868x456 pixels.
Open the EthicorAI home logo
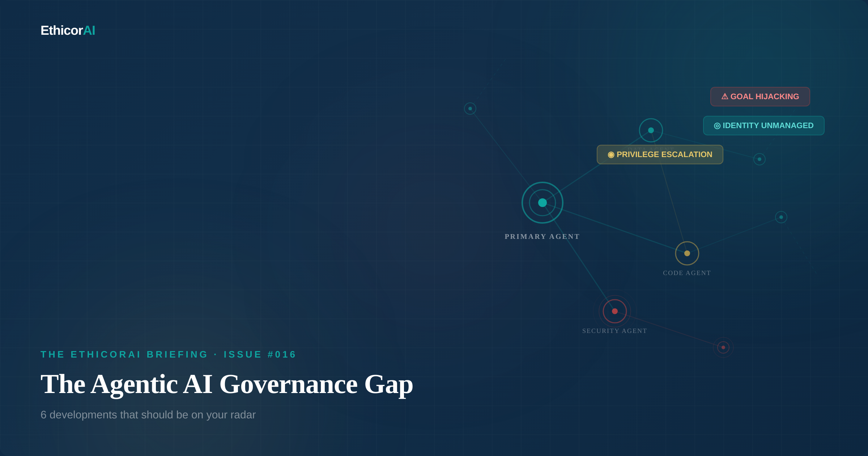[68, 30]
